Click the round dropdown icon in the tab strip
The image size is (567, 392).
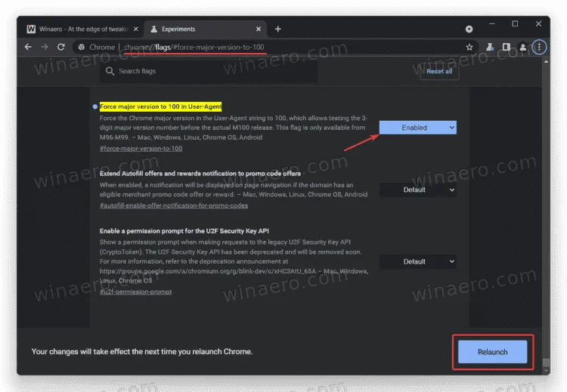(469, 29)
